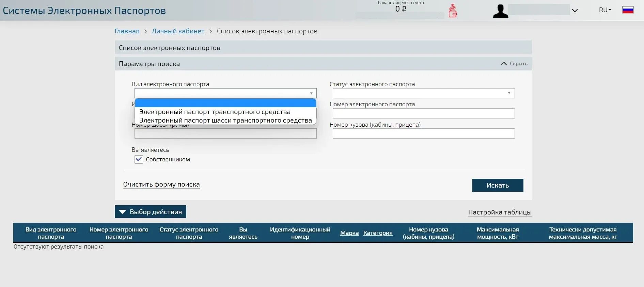644x287 pixels.
Task: Sort by Вы являетесь column header
Action: point(243,233)
